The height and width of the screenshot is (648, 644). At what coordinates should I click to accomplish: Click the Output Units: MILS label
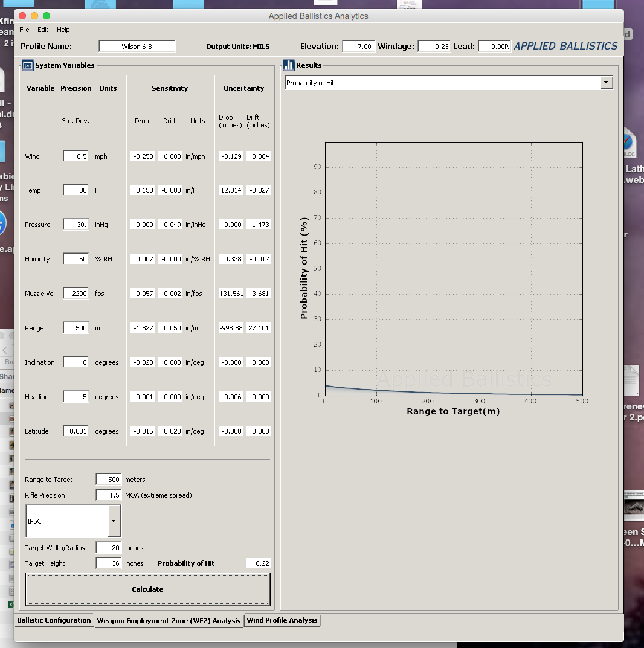tap(237, 47)
